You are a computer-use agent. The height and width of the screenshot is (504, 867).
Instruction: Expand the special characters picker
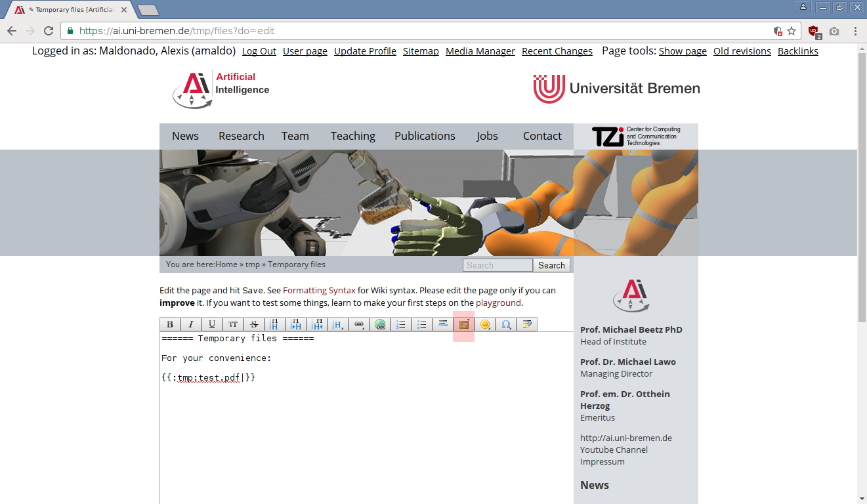coord(505,324)
